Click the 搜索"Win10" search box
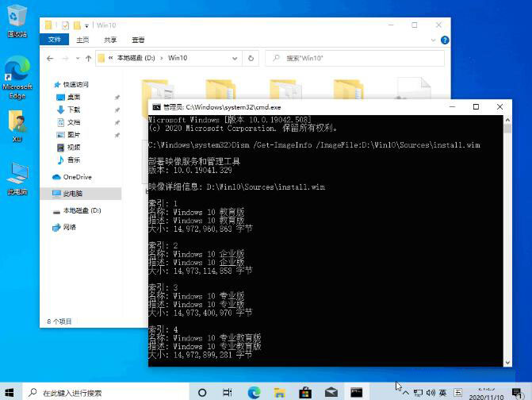 pos(355,59)
